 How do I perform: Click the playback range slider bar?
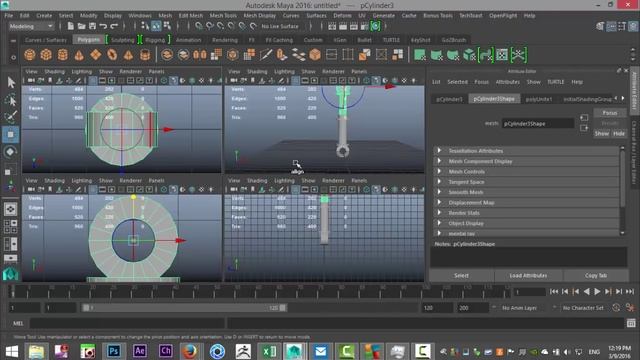click(184, 308)
